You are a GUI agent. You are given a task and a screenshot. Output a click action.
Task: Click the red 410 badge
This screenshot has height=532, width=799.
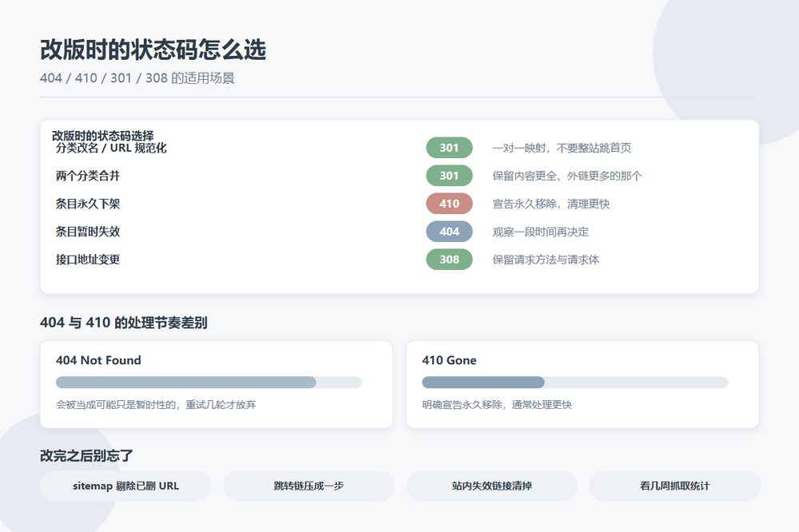(x=449, y=204)
